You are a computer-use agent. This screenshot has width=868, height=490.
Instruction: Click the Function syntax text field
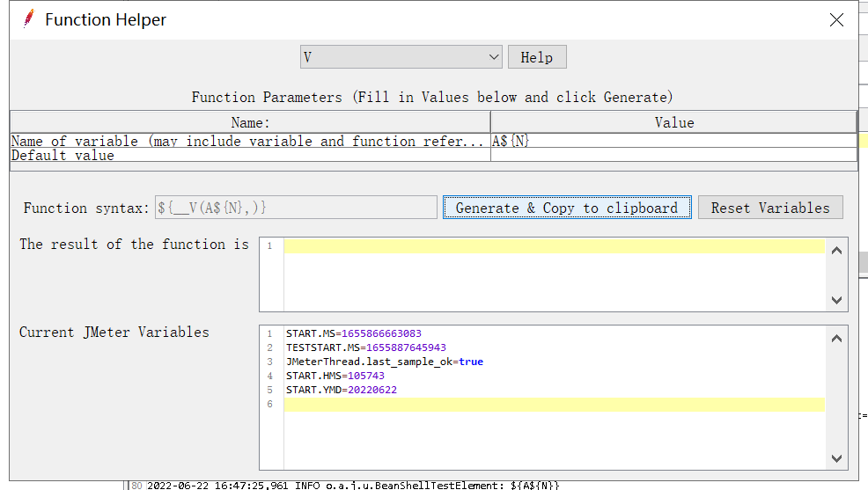coord(296,208)
